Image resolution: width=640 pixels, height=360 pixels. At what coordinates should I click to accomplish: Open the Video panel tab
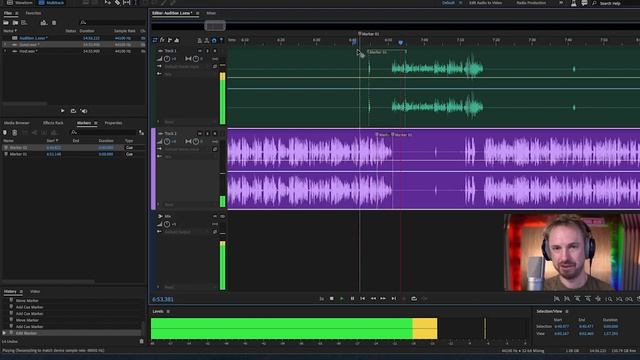click(x=35, y=291)
